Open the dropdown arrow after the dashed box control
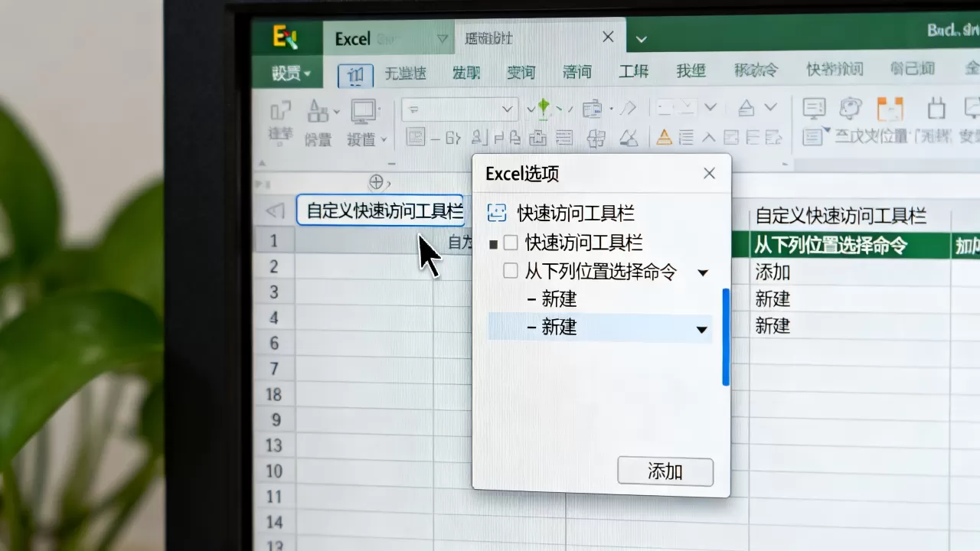 tap(711, 108)
